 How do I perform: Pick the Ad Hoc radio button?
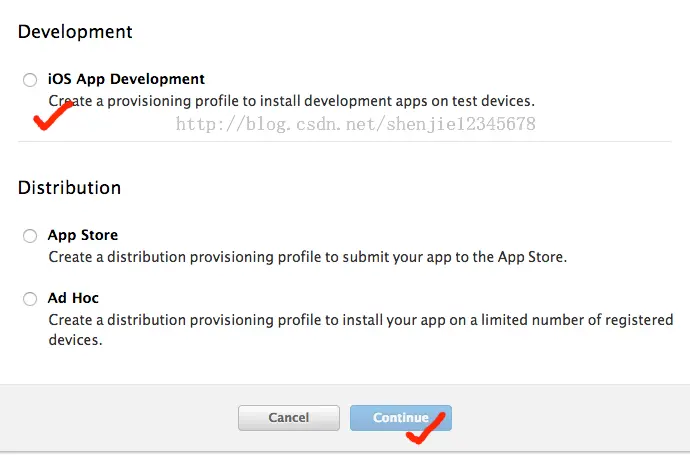(x=30, y=299)
